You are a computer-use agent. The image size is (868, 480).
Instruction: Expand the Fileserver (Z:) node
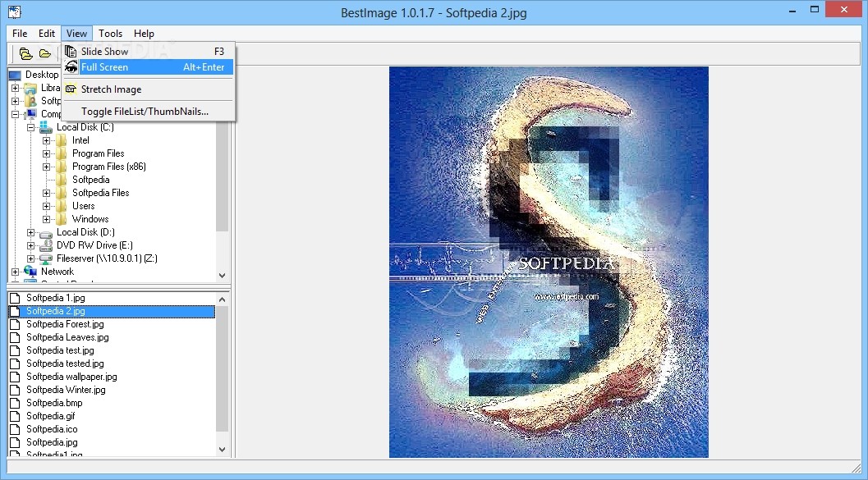(x=30, y=258)
